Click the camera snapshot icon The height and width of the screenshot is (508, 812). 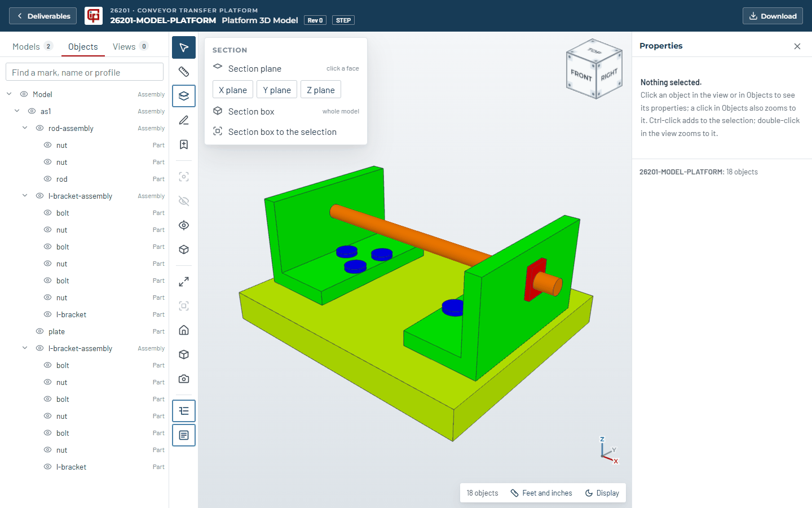coord(184,379)
